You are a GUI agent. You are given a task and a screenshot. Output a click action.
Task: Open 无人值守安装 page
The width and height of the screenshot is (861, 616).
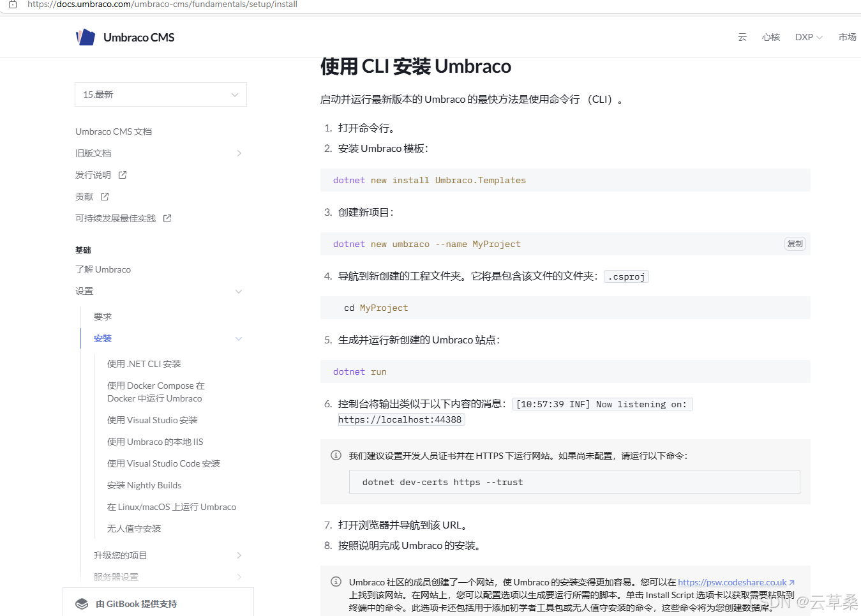tap(134, 529)
